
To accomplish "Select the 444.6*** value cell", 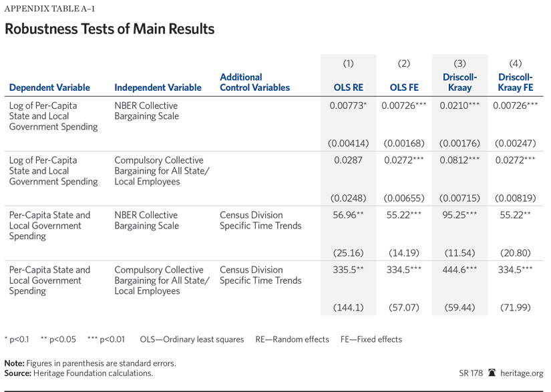I will click(460, 270).
